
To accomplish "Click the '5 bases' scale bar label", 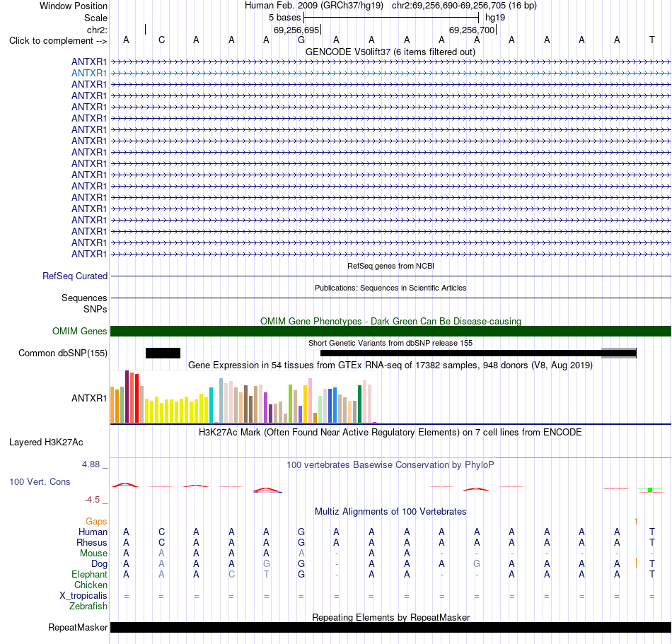I will [x=284, y=18].
